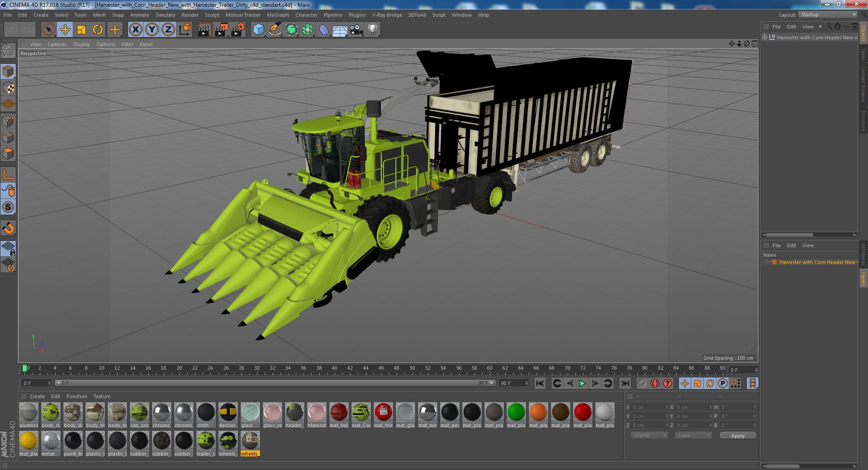
Task: Switch to Texture mode
Action: tap(8, 88)
